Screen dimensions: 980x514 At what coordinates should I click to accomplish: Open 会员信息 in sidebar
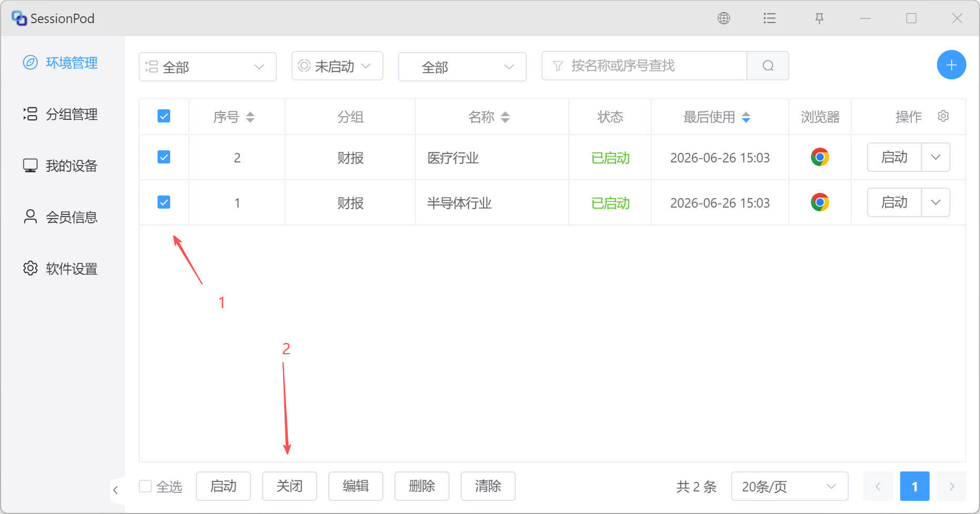coord(61,217)
